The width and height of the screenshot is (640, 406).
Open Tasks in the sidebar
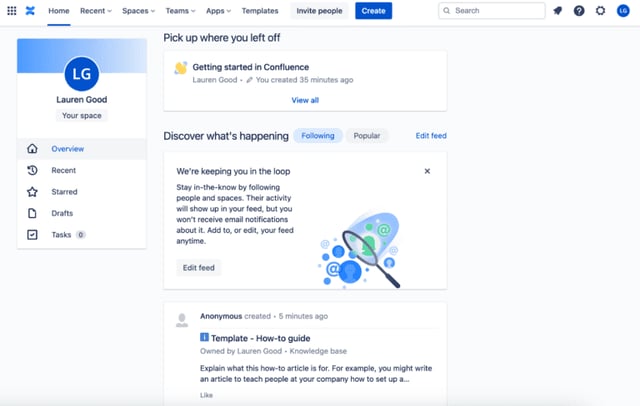[x=82, y=235]
